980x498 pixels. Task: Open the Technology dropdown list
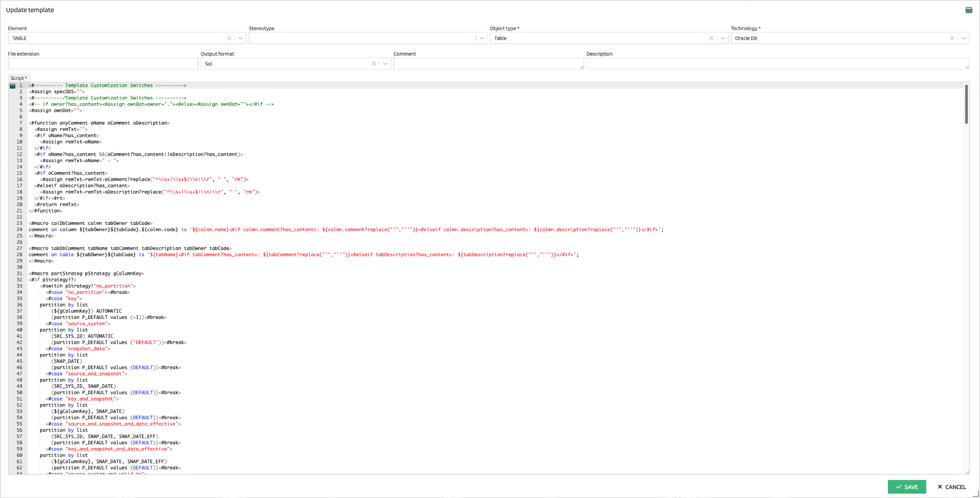963,38
